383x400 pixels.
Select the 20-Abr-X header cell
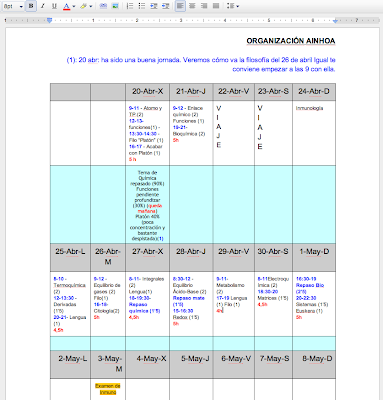click(x=147, y=92)
